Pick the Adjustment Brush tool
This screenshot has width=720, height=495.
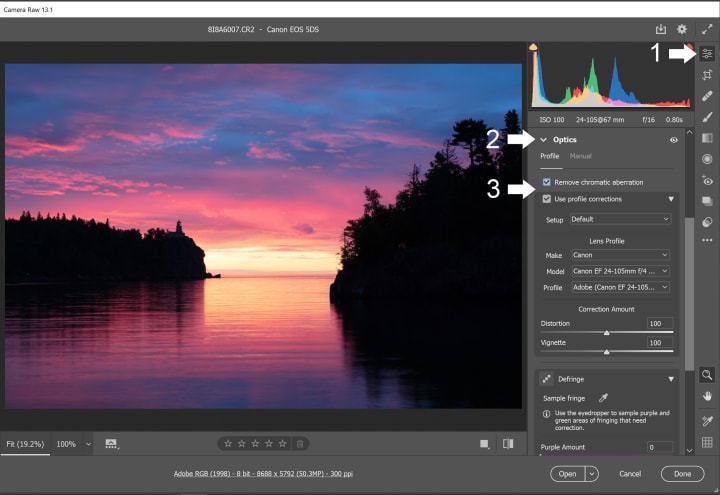pos(707,117)
